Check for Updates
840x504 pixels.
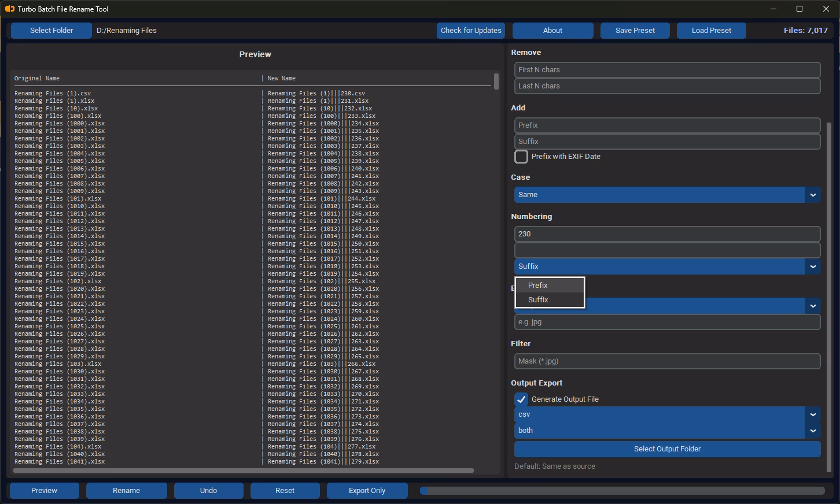point(471,31)
